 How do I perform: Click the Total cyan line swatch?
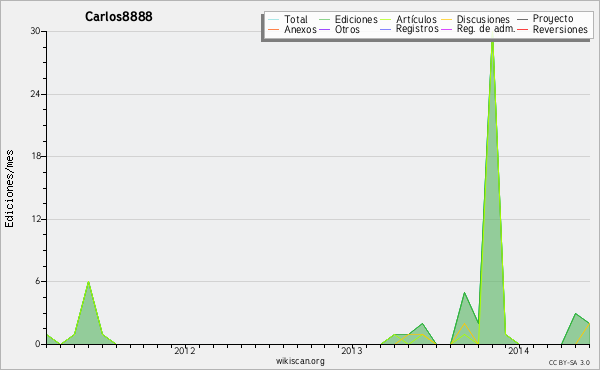(x=274, y=20)
